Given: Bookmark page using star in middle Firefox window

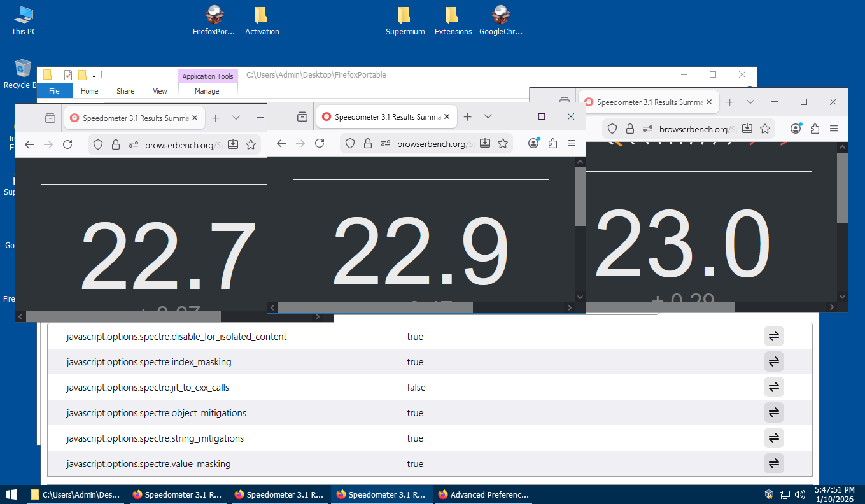Looking at the screenshot, I should click(503, 144).
